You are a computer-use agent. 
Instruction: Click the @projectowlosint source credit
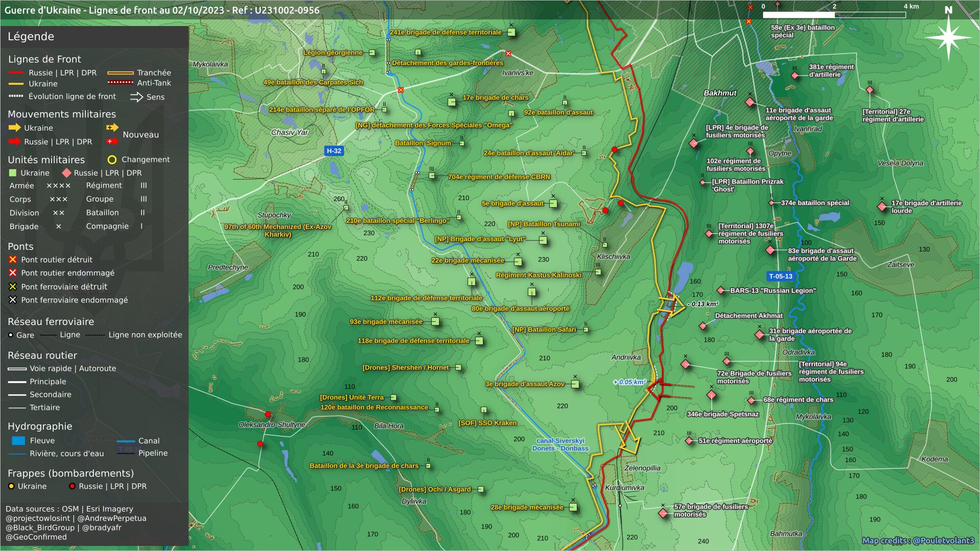(x=38, y=518)
